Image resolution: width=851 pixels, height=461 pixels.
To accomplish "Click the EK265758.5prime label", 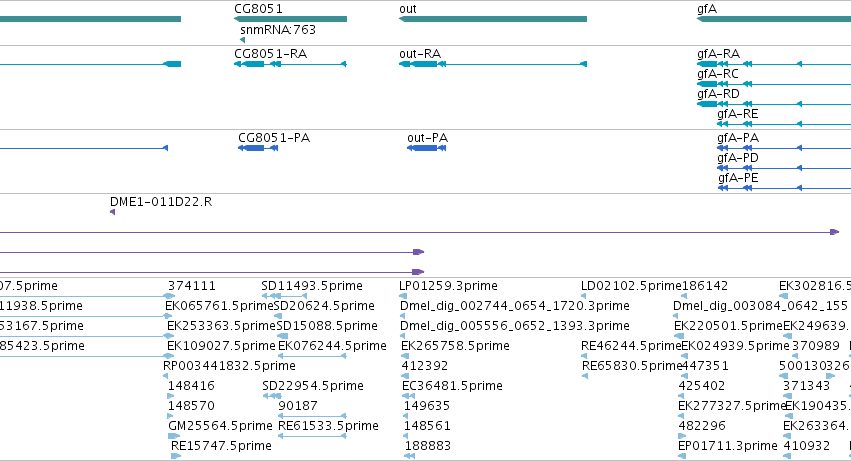I will (455, 346).
